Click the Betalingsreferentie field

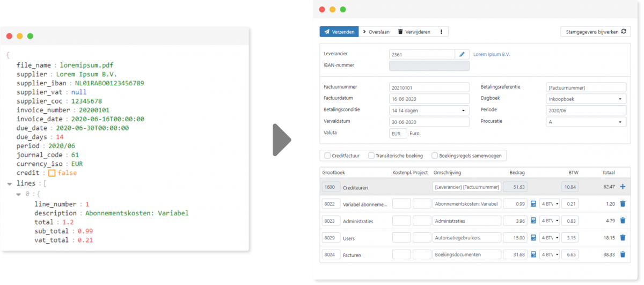pos(586,87)
